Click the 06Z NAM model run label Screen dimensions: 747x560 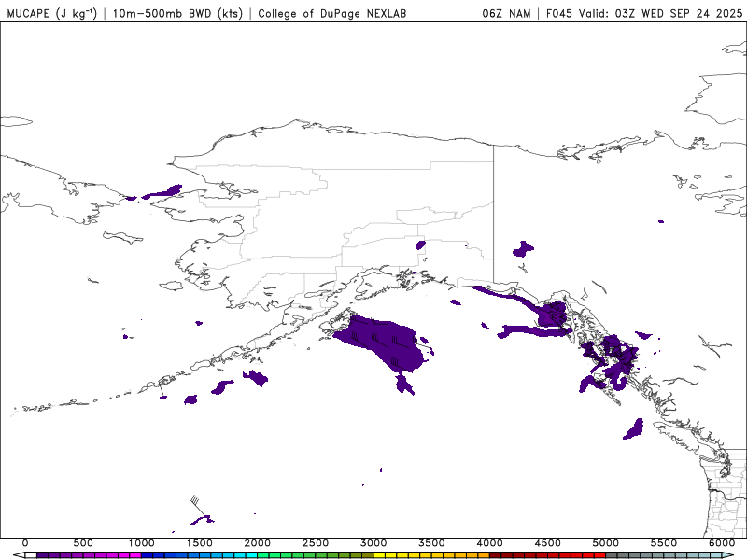tap(506, 13)
